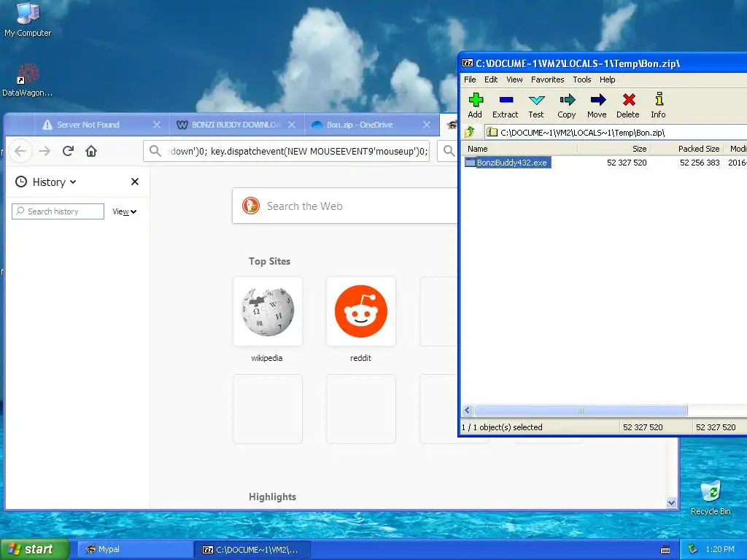Select the BonziBuddy432.exe file
Viewport: 747px width, 560px height.
508,163
